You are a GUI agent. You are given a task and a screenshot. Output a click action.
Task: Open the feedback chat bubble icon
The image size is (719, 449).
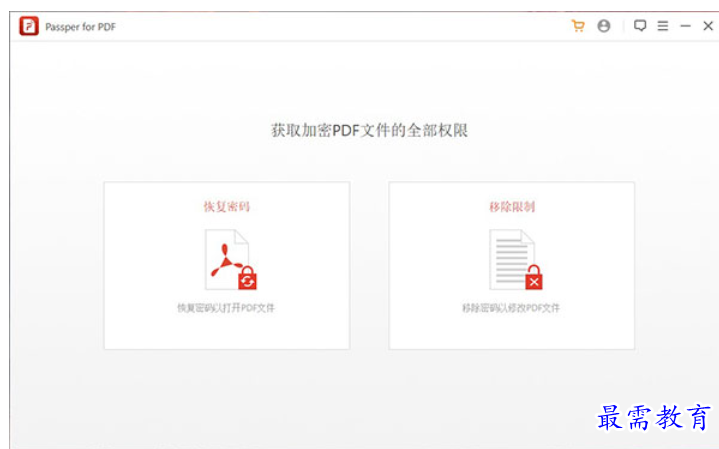[x=640, y=26]
